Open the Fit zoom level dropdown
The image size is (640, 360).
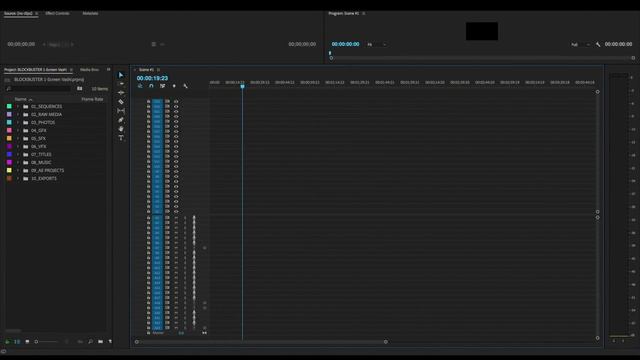pos(376,44)
